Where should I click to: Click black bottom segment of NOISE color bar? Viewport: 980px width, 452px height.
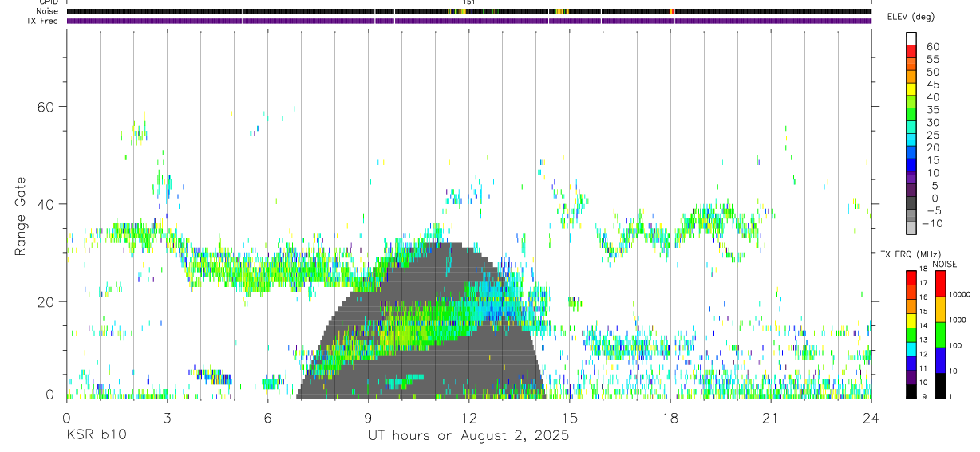point(940,386)
